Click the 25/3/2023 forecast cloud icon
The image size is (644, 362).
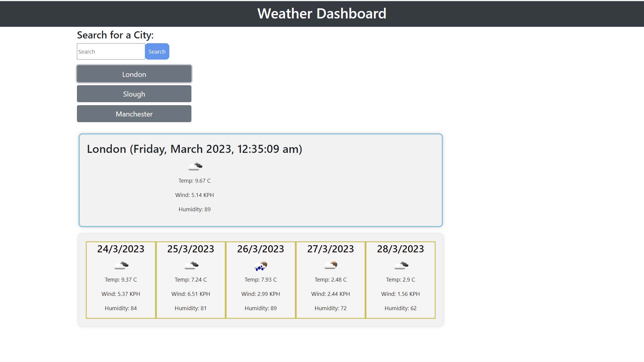click(191, 265)
